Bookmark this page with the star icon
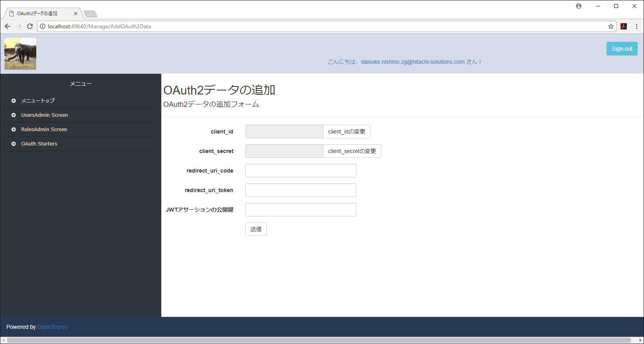The width and height of the screenshot is (644, 344). click(611, 26)
